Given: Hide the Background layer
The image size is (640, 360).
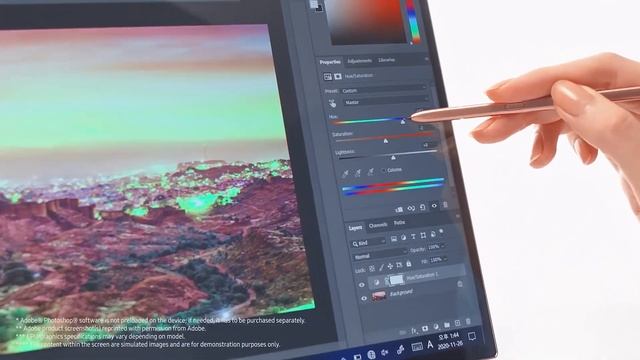Looking at the screenshot, I should tap(364, 299).
